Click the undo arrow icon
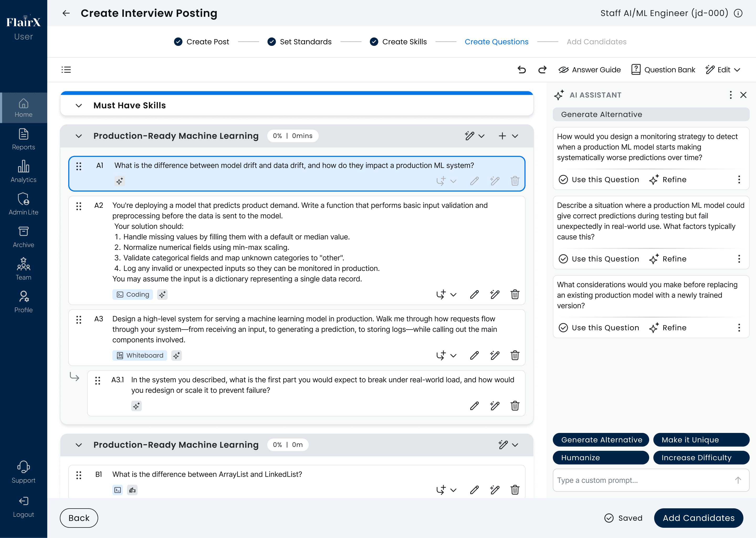Viewport: 756px width, 538px height. (x=522, y=70)
